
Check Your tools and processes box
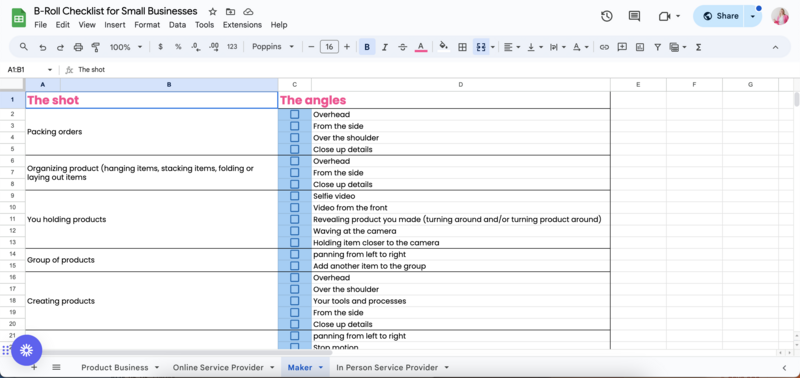pos(294,301)
